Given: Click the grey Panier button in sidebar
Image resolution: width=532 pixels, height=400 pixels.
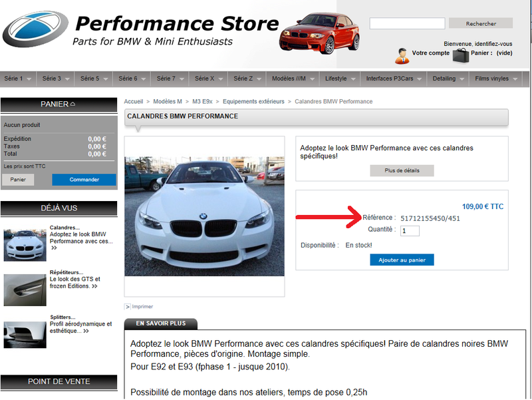Looking at the screenshot, I should pyautogui.click(x=18, y=180).
